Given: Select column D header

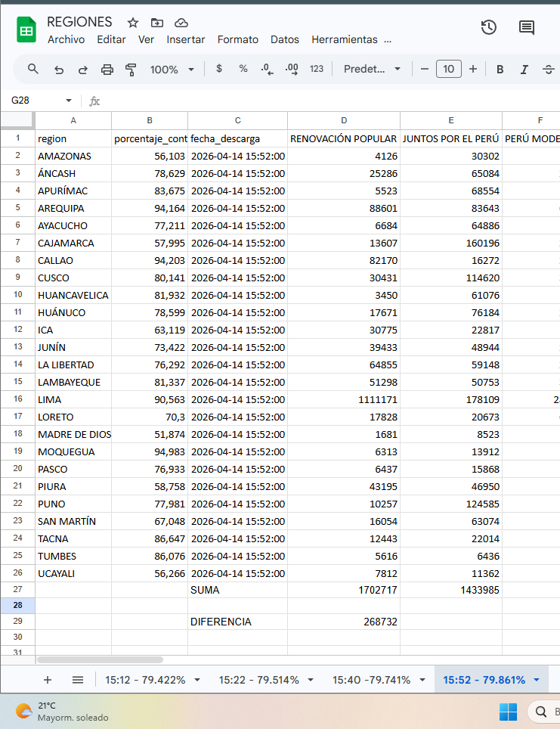Looking at the screenshot, I should (x=344, y=120).
